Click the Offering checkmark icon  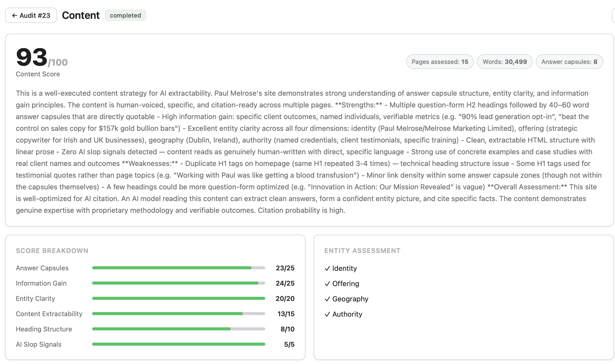pyautogui.click(x=327, y=284)
